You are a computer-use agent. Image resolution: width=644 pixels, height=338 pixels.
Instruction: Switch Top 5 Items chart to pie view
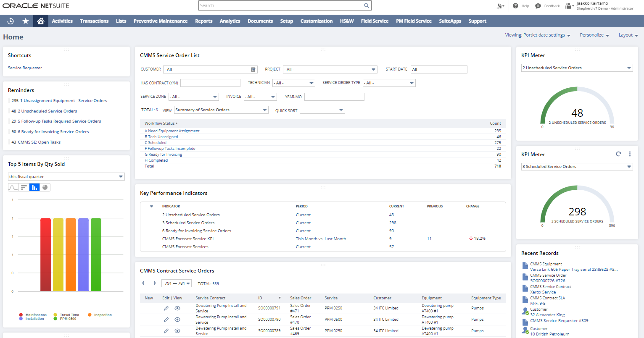coord(45,187)
